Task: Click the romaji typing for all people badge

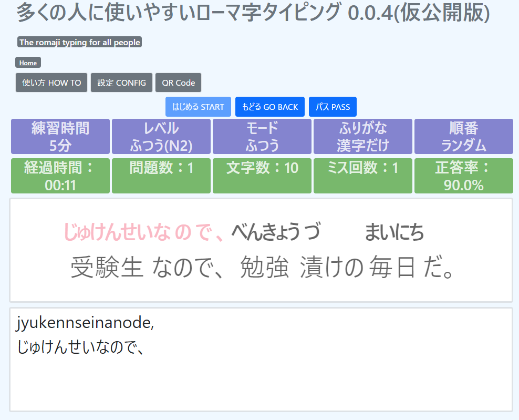Action: (x=79, y=42)
